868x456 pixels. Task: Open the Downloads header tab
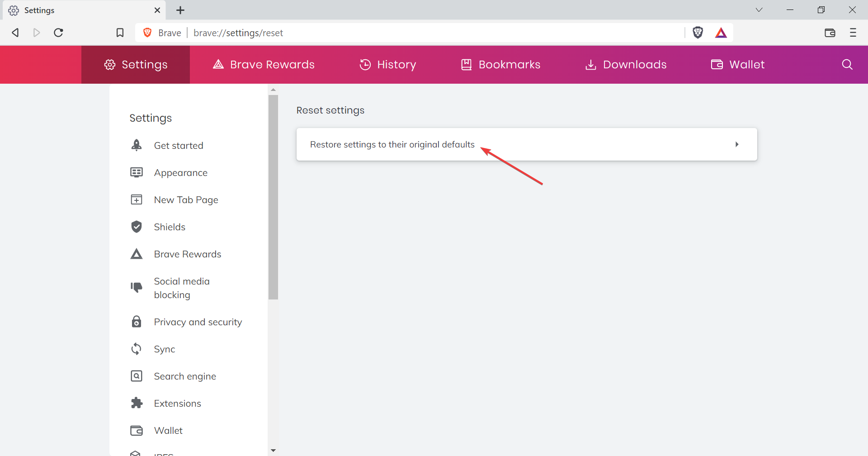(x=626, y=65)
